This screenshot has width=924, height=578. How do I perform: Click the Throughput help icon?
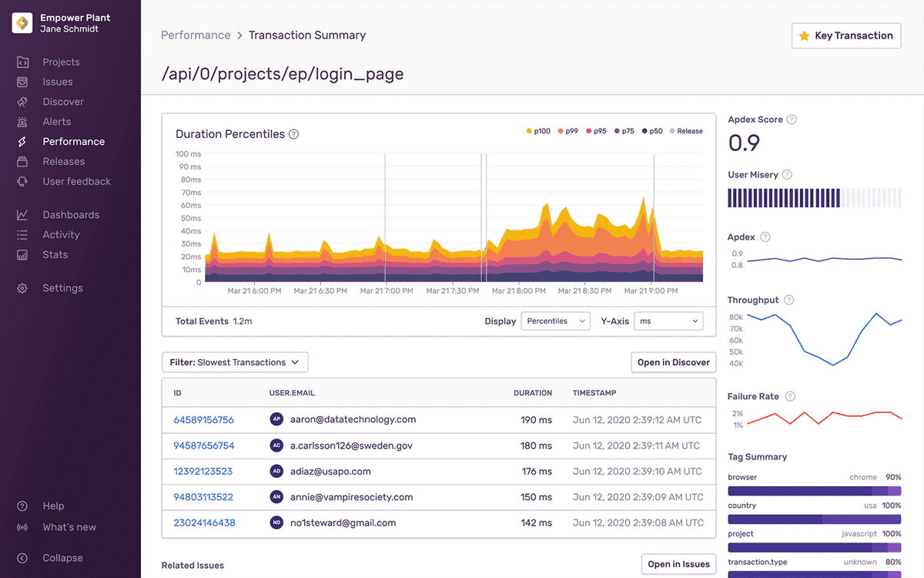coord(788,300)
